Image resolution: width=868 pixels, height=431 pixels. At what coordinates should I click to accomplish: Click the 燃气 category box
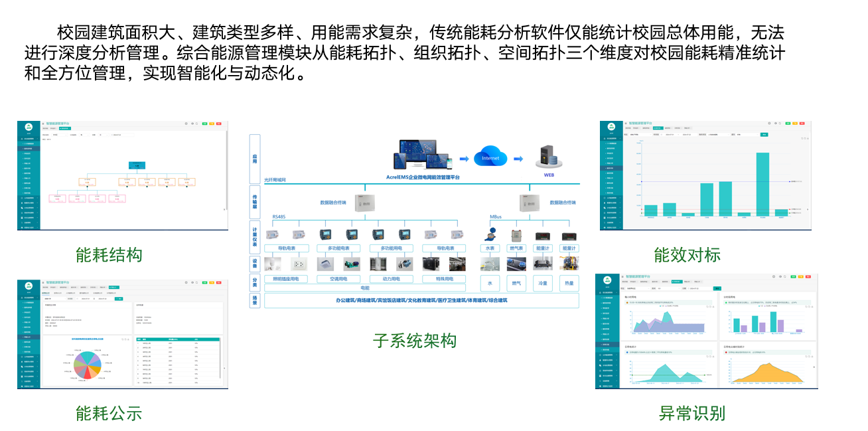[x=516, y=283]
